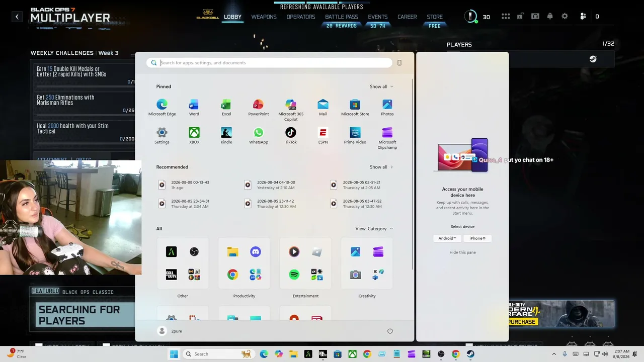Open Discord in the Productivity category

(256, 252)
